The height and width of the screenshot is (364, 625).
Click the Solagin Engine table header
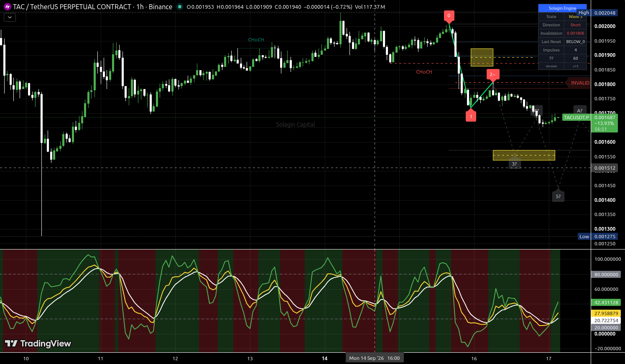(562, 8)
